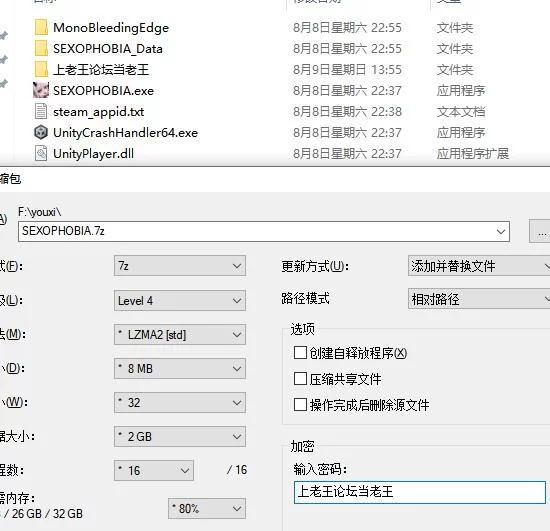Click the SEXOPHOBIA.exe application icon
The height and width of the screenshot is (531, 550).
(41, 90)
